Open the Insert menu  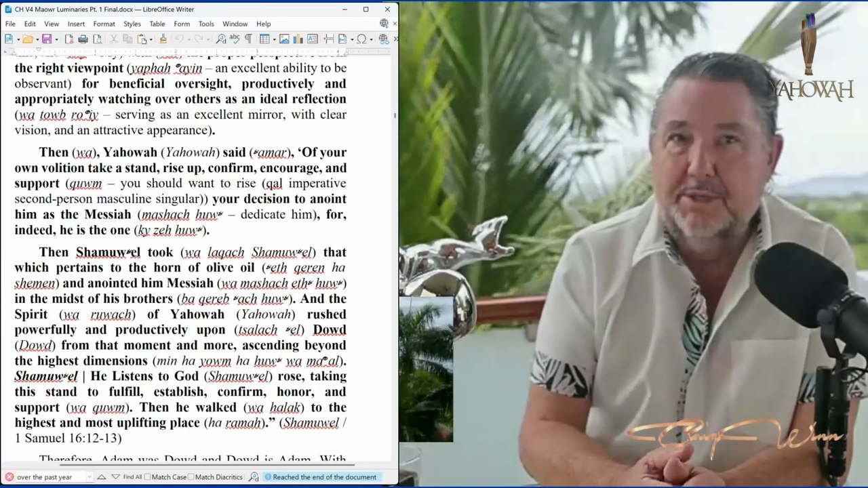[76, 24]
